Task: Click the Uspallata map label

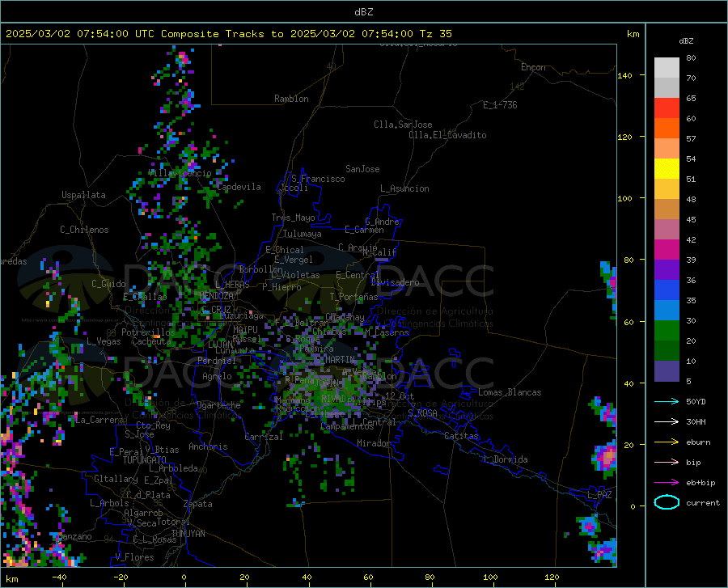Action: (83, 195)
